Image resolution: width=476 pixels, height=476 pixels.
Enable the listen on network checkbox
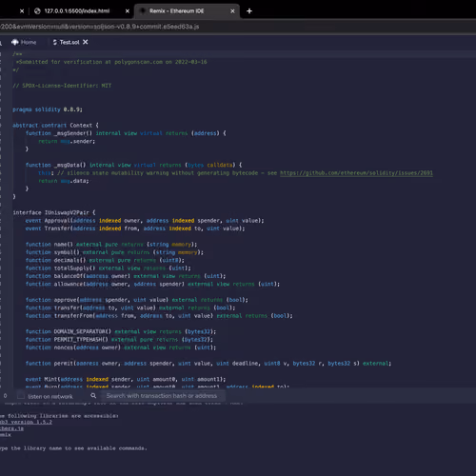pos(21,396)
